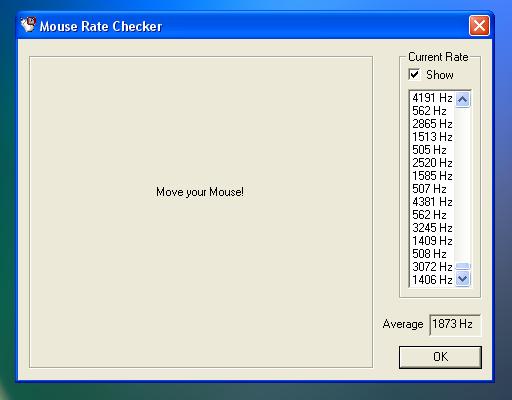Click the Move your Mouse! test area
This screenshot has width=512, height=400.
click(201, 212)
